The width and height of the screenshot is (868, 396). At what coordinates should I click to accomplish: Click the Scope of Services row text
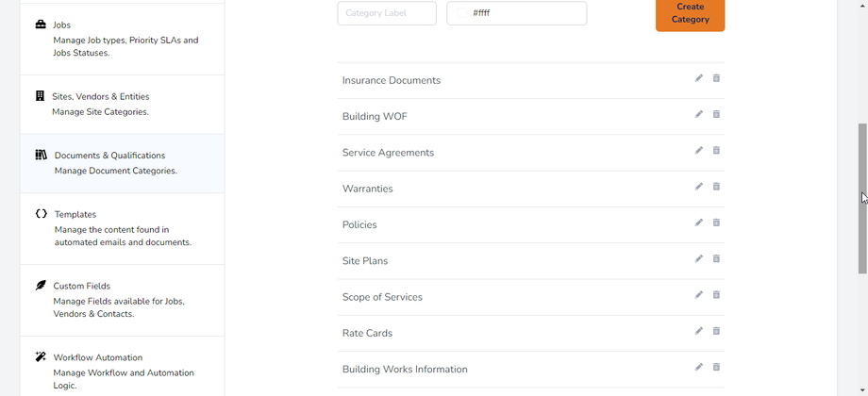click(382, 297)
